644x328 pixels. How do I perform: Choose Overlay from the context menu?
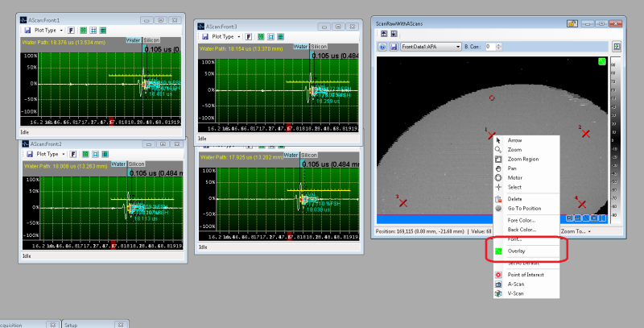tap(526, 251)
